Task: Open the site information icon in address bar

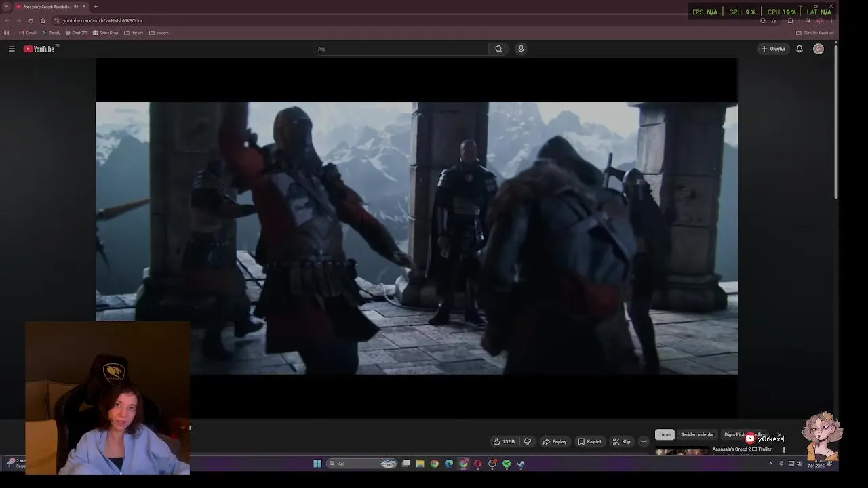Action: point(57,20)
